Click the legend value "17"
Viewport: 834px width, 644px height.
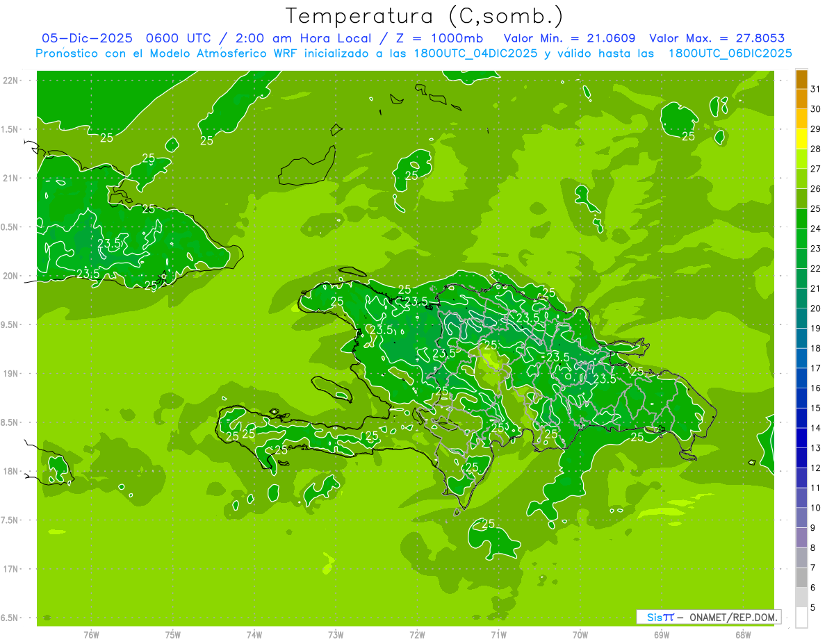pos(815,368)
